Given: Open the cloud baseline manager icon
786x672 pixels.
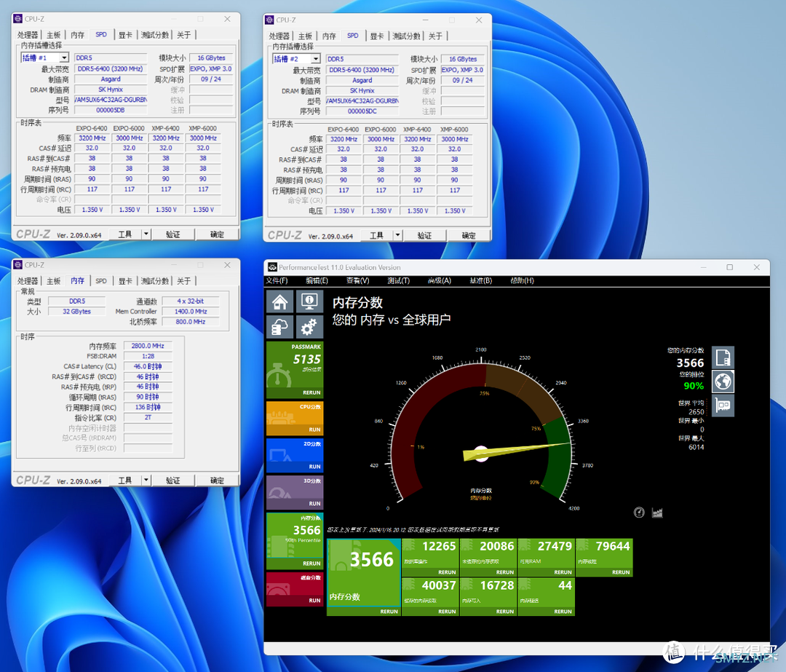Looking at the screenshot, I should [x=279, y=328].
